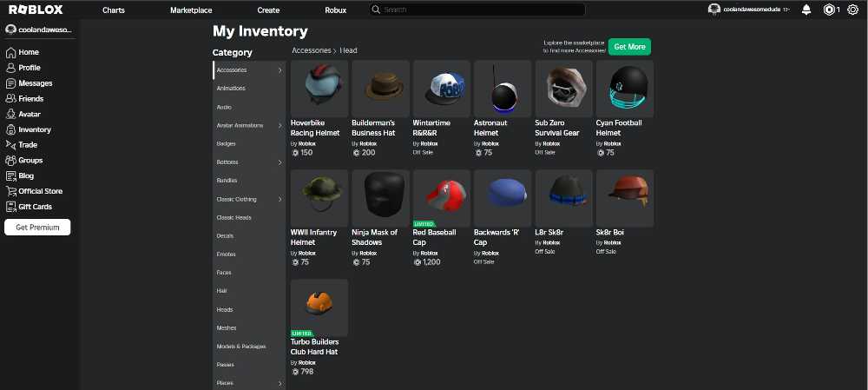This screenshot has height=390, width=868.
Task: Open the Robux balance icon
Action: coord(829,10)
